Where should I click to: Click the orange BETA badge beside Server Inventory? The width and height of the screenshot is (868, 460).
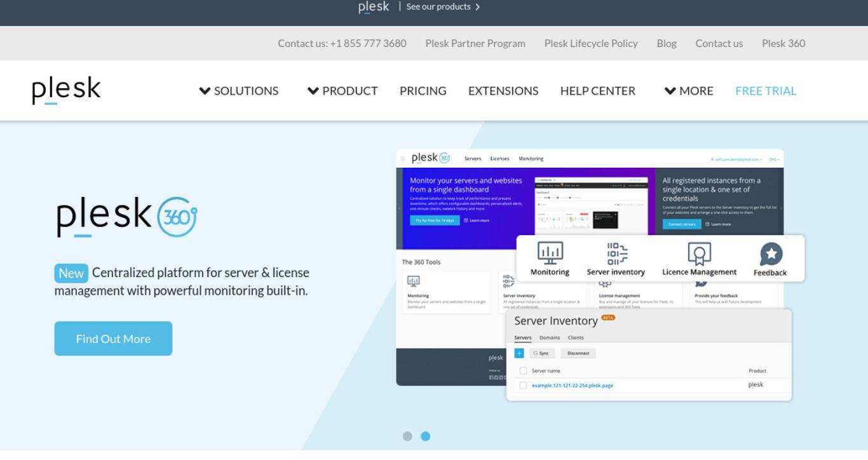(608, 317)
